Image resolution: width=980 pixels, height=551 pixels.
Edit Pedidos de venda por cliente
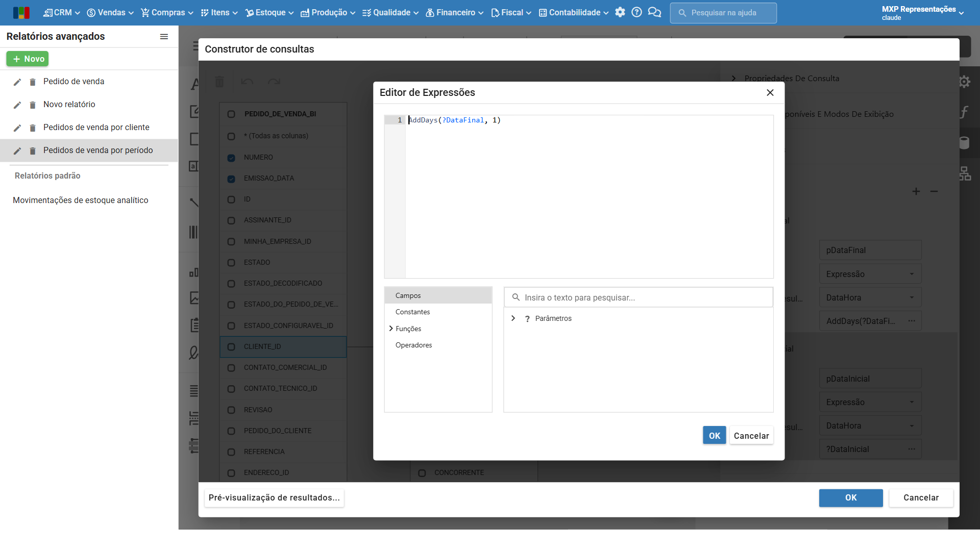pos(17,128)
